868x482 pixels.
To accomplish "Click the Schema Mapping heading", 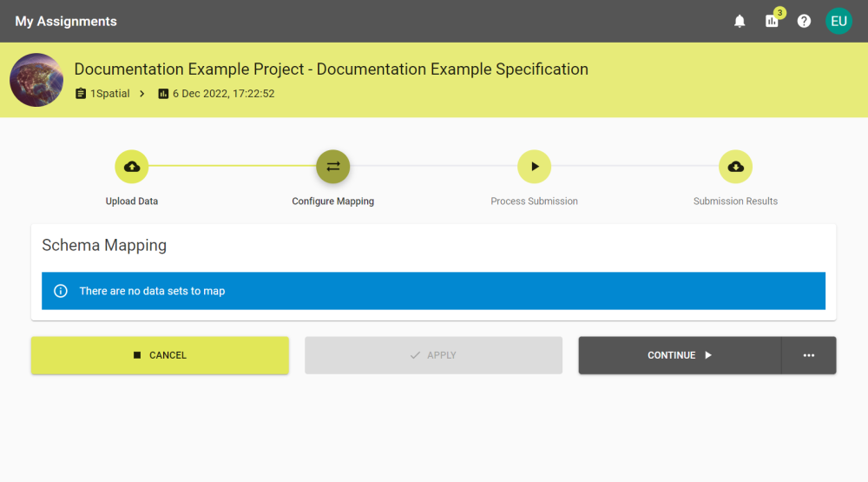I will 104,245.
